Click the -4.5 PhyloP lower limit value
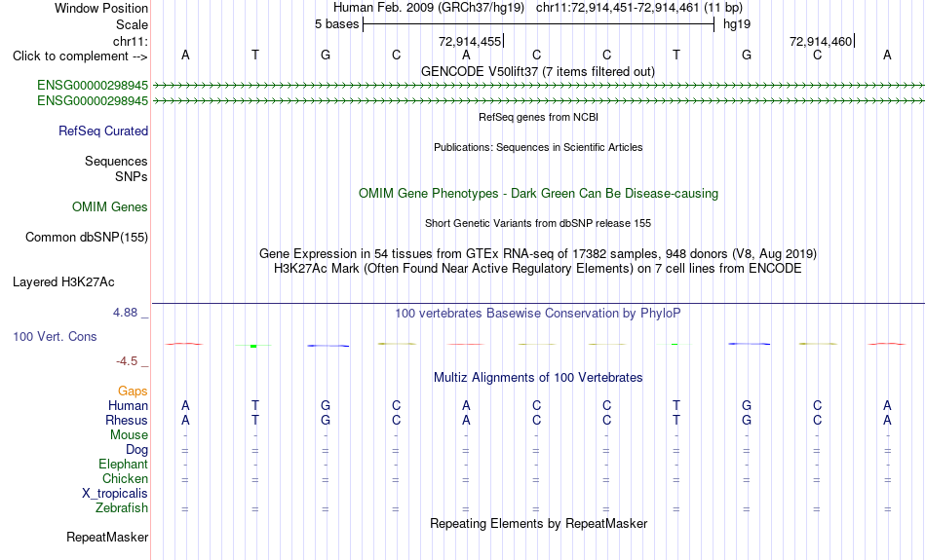 (127, 361)
